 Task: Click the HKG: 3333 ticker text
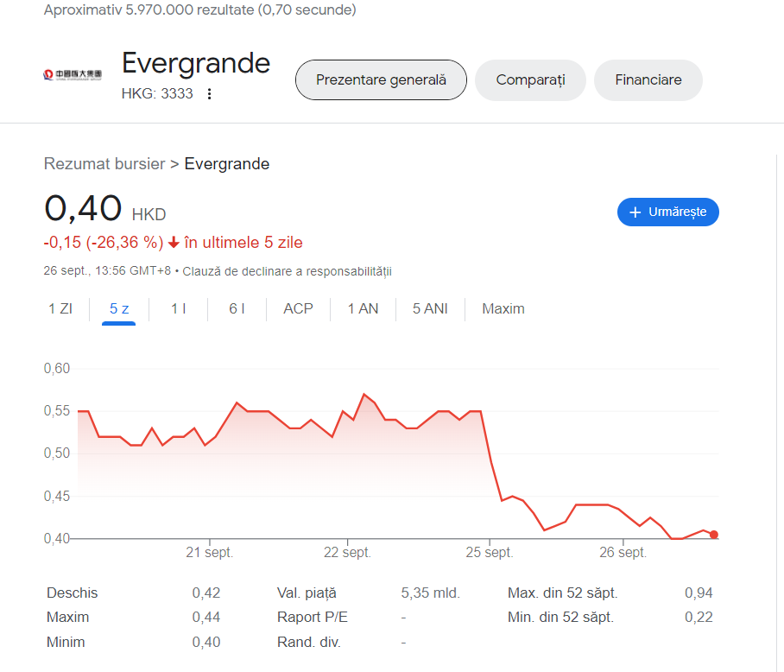pyautogui.click(x=157, y=93)
